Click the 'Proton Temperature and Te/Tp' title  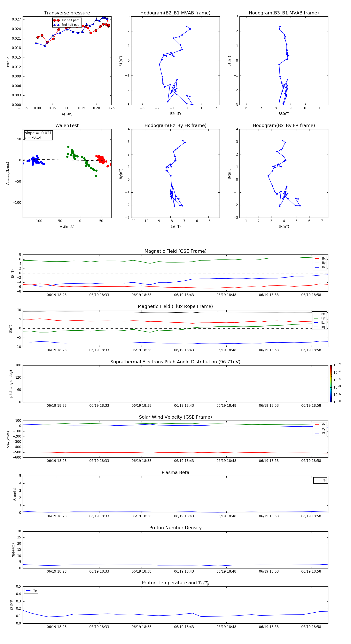175,583
